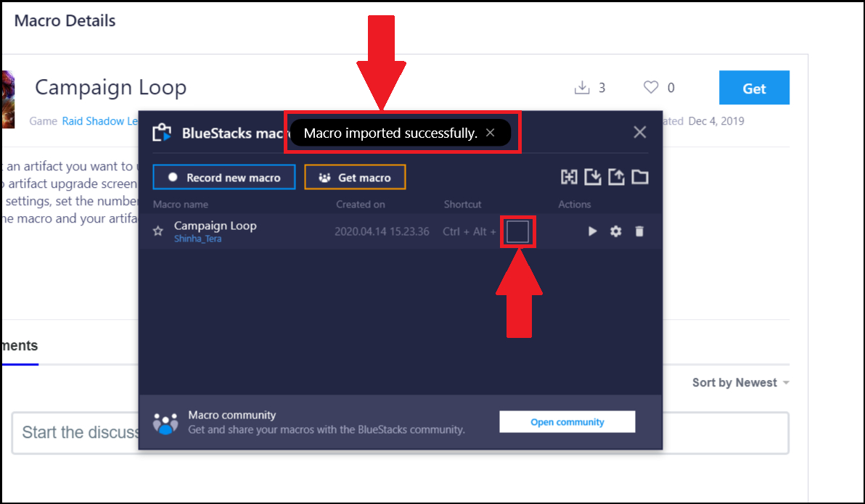Play the Campaign Loop macro
Viewport: 865px width, 504px height.
coord(592,231)
